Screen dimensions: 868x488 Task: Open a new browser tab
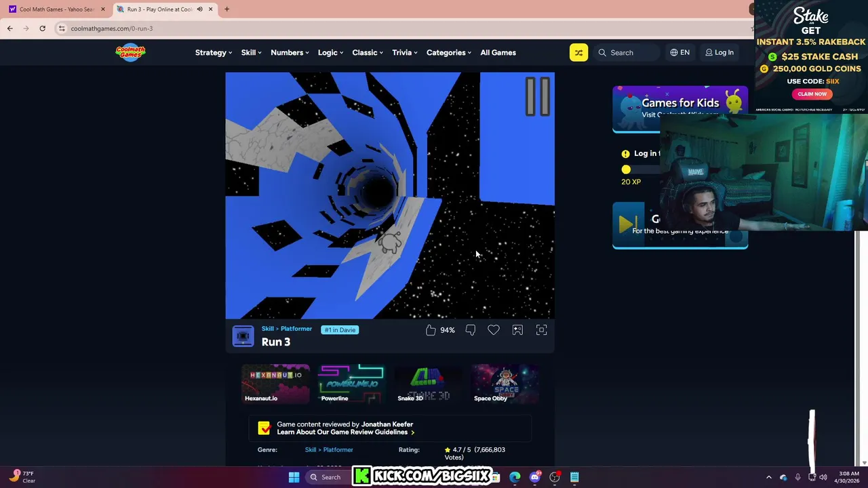(226, 9)
